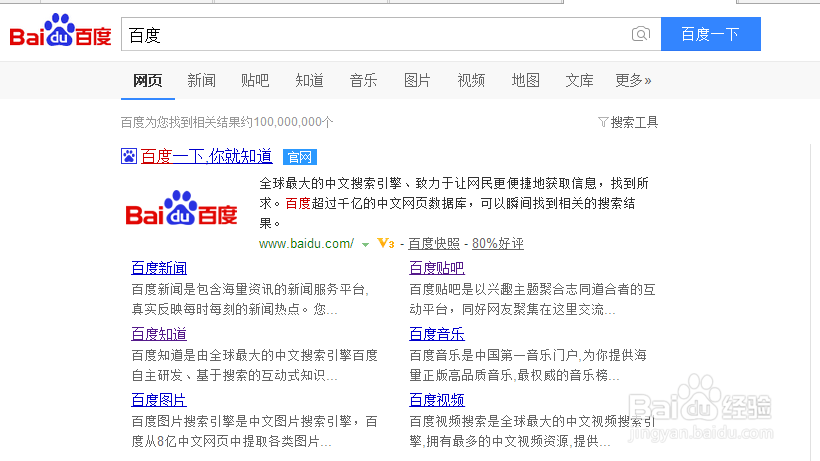Switch to the 音乐 tab
Screen dimensions: 820x461
(363, 80)
